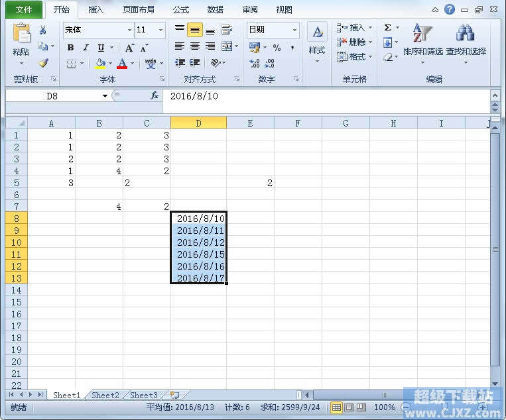Decrease decimal places
This screenshot has height=420, width=506.
[x=269, y=63]
